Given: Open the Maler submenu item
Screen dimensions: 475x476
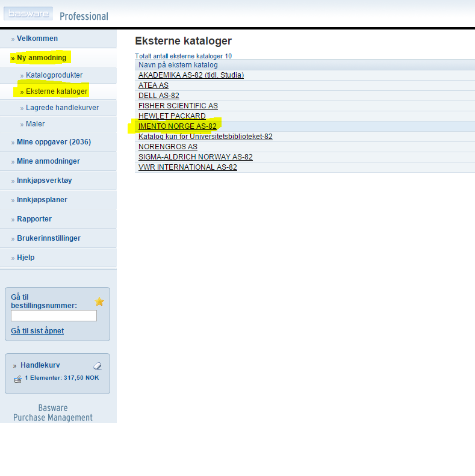Looking at the screenshot, I should pos(35,124).
